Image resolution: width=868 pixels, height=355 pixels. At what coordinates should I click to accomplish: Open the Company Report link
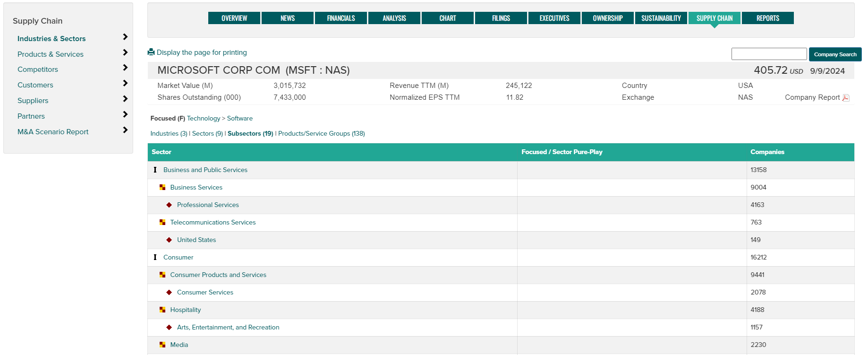(812, 97)
